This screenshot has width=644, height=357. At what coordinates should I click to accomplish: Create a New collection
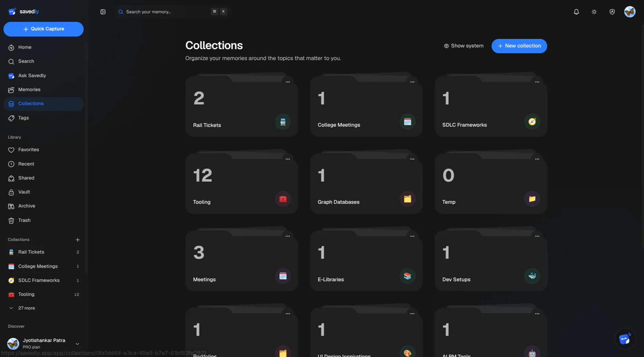519,46
